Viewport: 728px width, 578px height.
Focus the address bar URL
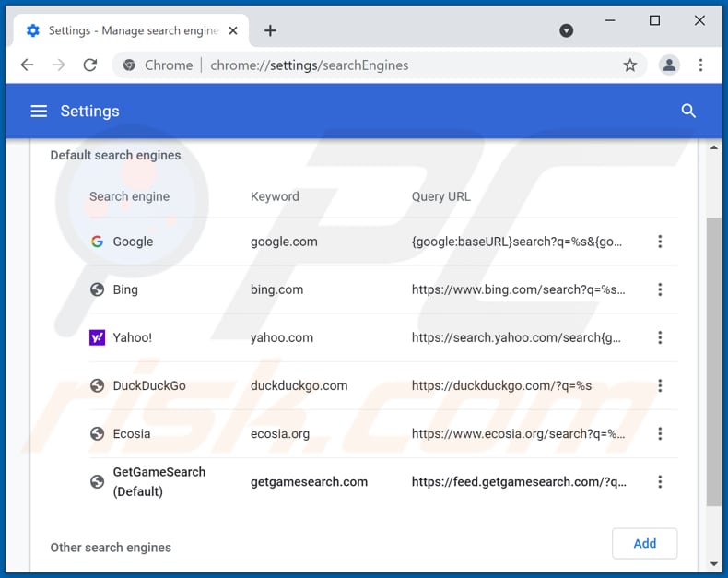310,65
